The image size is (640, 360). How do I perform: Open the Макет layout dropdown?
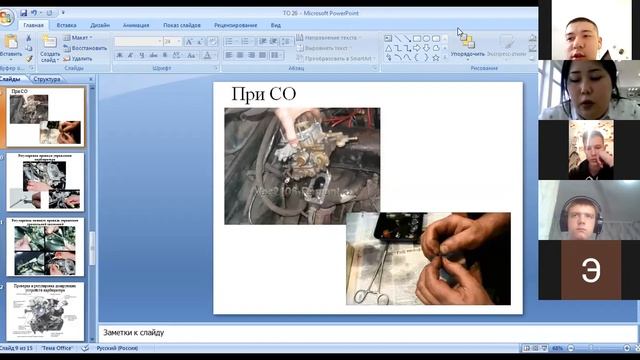pos(78,38)
